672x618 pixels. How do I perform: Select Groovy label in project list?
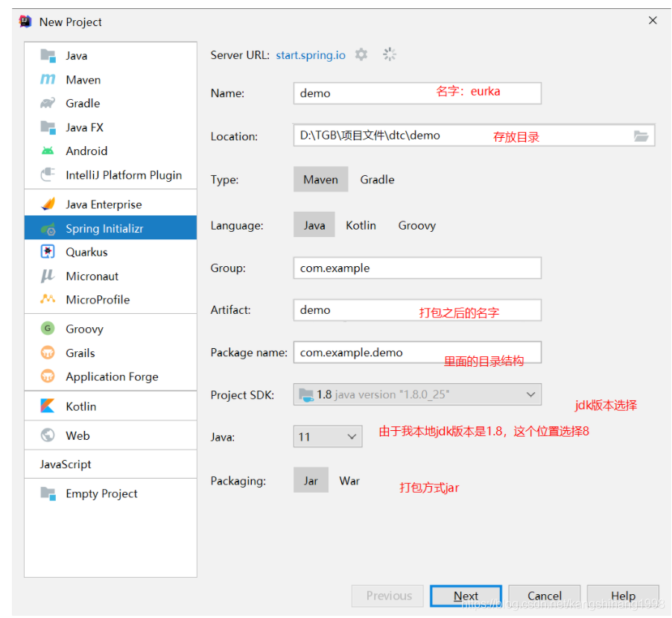pyautogui.click(x=84, y=329)
